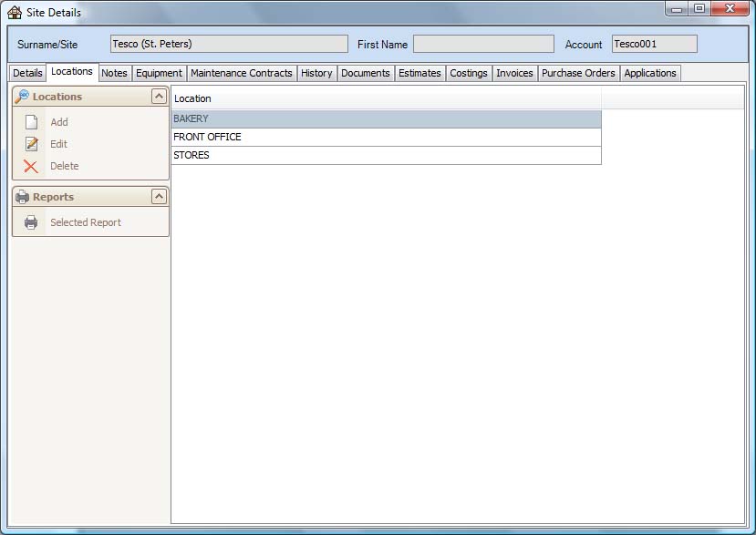Collapse the Reports panel
Screen dimensions: 756x535
159,197
